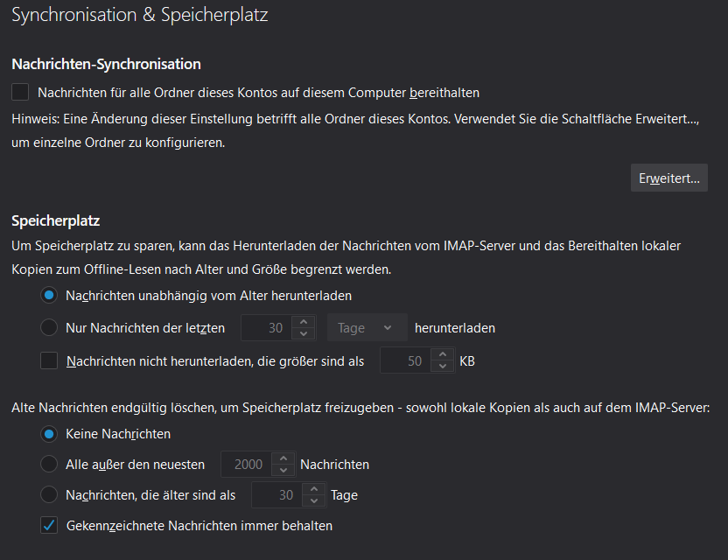The image size is (728, 560).
Task: Select the "Keine Nachrichten" radio option
Action: 49,434
